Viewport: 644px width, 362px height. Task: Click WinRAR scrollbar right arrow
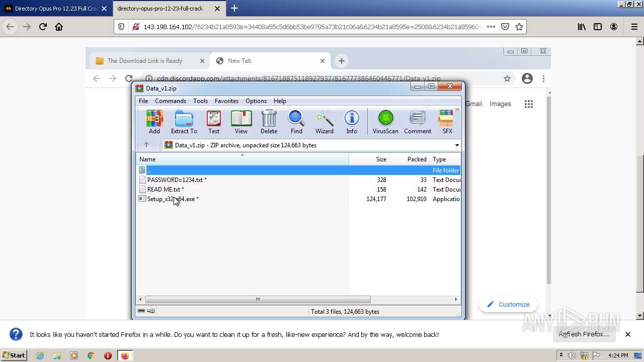point(456,299)
